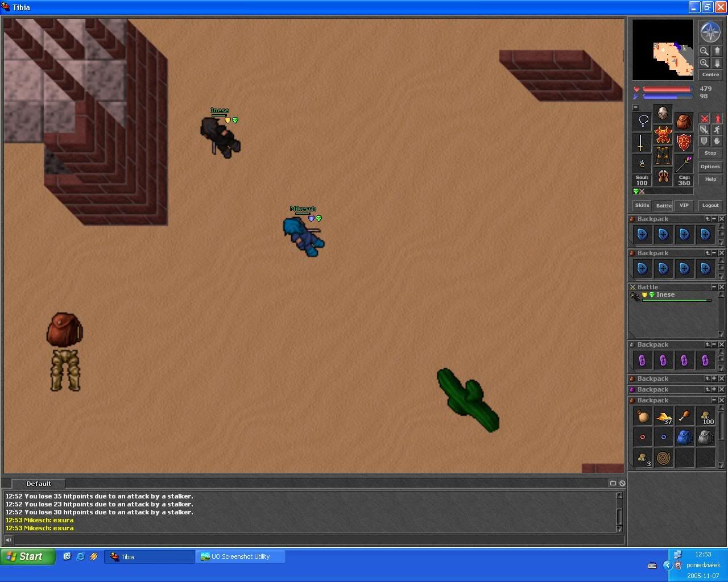The height and width of the screenshot is (582, 728).
Task: Target the player character Inese
Action: point(221,138)
